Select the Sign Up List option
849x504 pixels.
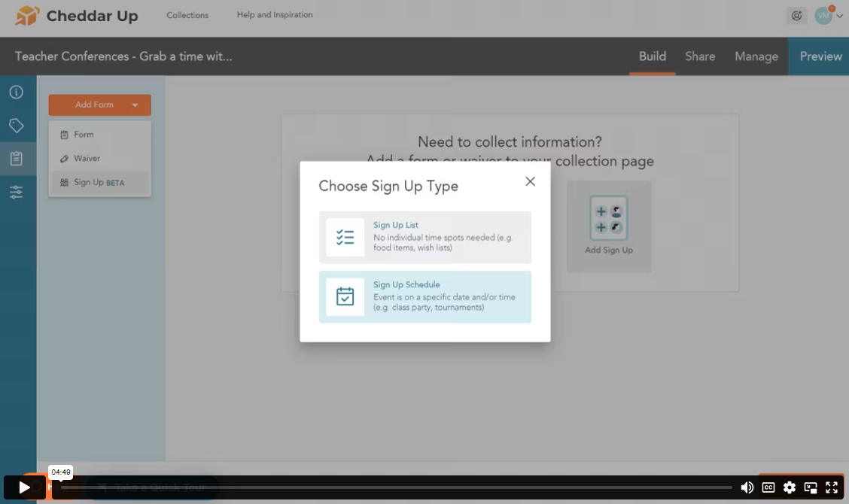[x=425, y=237]
